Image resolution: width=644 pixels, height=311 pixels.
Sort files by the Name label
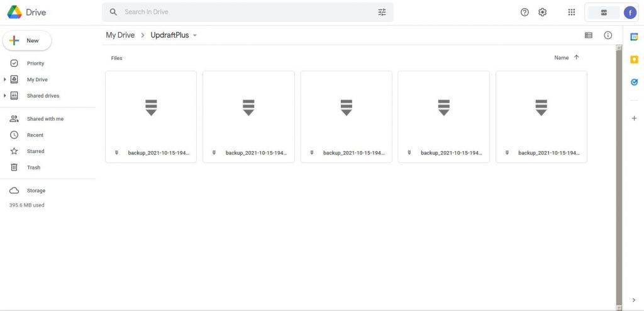(x=562, y=57)
